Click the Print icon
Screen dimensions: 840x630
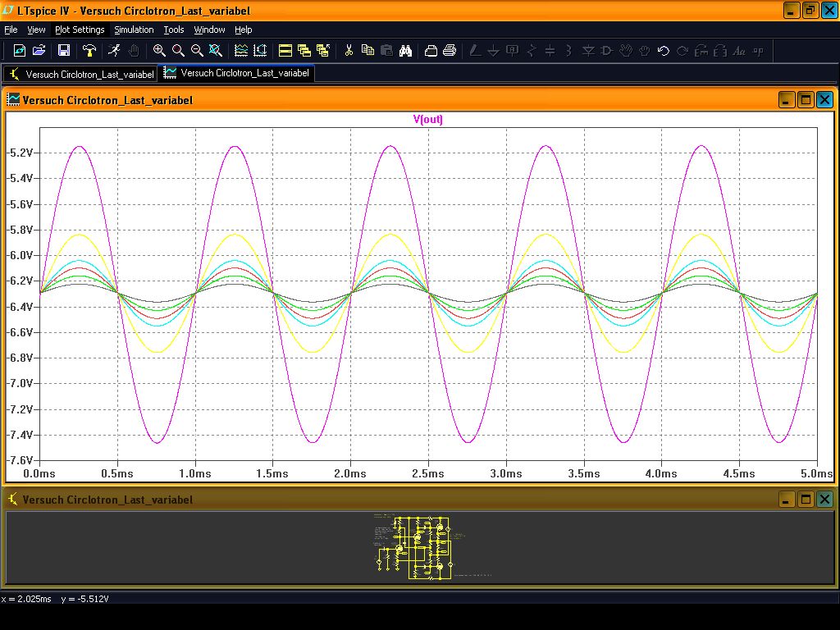(450, 51)
